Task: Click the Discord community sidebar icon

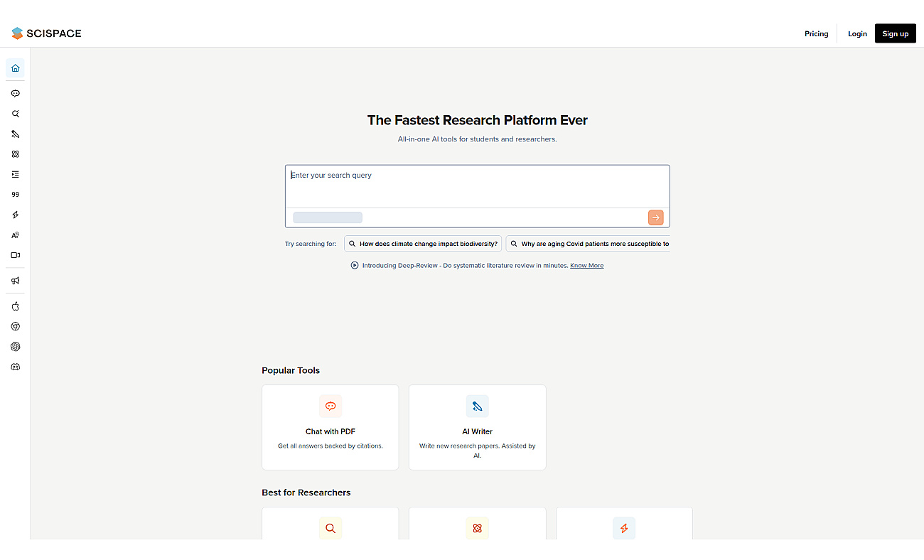Action: click(x=15, y=367)
